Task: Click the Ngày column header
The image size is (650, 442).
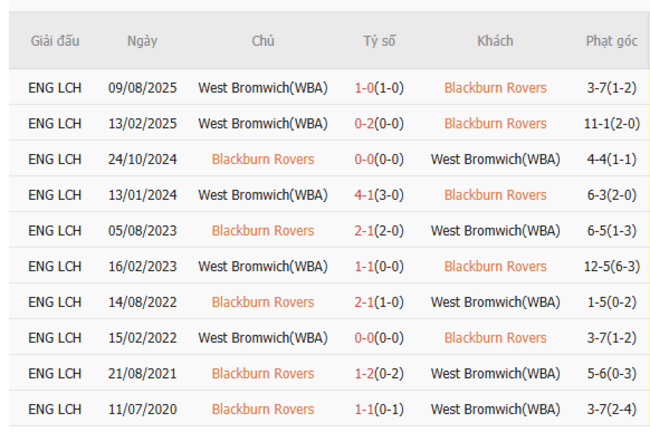Action: click(x=141, y=41)
